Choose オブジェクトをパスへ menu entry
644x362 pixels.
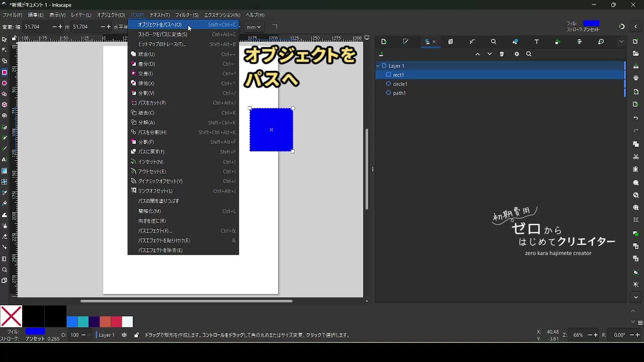(x=160, y=25)
